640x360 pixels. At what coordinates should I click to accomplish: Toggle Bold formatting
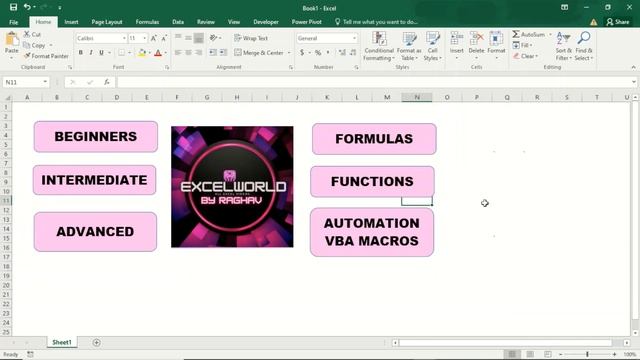pyautogui.click(x=81, y=53)
